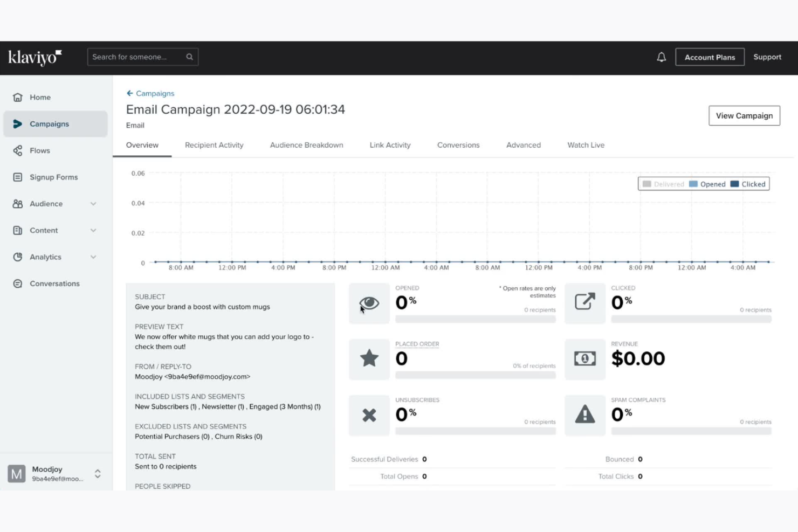Click the Account Plans button
The width and height of the screenshot is (798, 532).
coord(710,57)
